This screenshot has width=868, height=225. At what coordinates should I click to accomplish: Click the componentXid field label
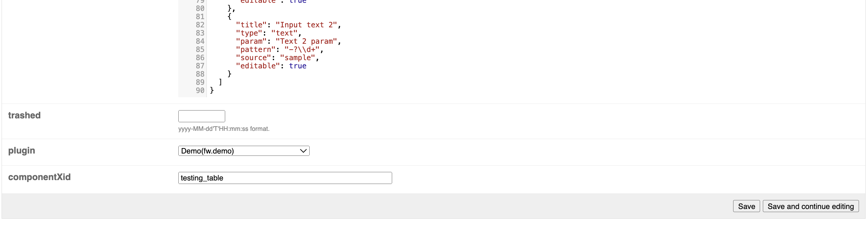39,177
